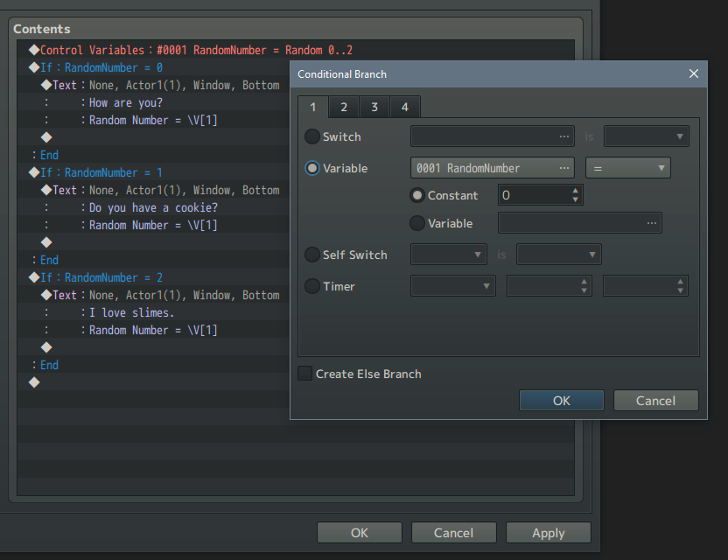The width and height of the screenshot is (728, 560).
Task: Click OK in the event editor window
Action: pyautogui.click(x=360, y=533)
